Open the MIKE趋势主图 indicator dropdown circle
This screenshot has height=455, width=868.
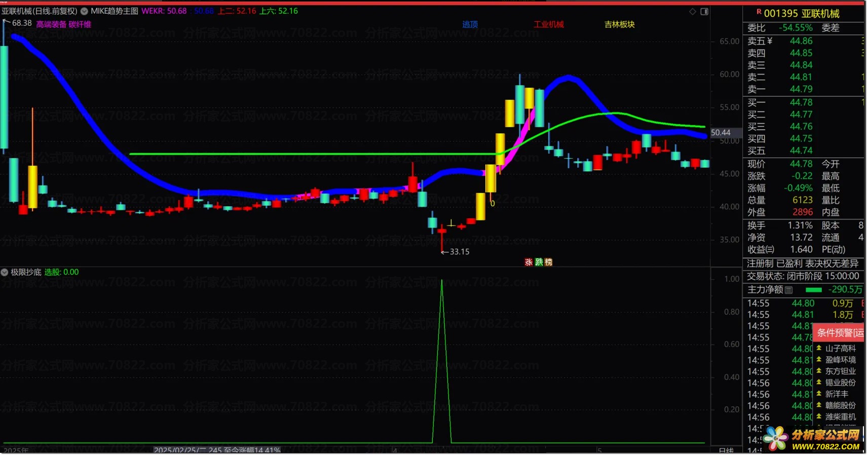pyautogui.click(x=84, y=11)
